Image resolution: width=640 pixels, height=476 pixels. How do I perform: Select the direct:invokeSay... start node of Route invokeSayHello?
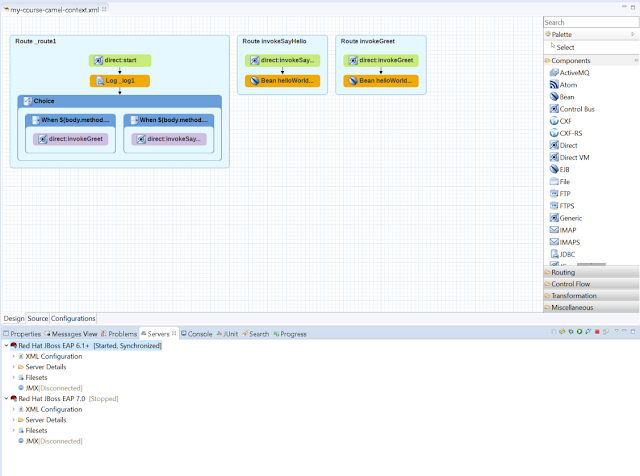(282, 60)
